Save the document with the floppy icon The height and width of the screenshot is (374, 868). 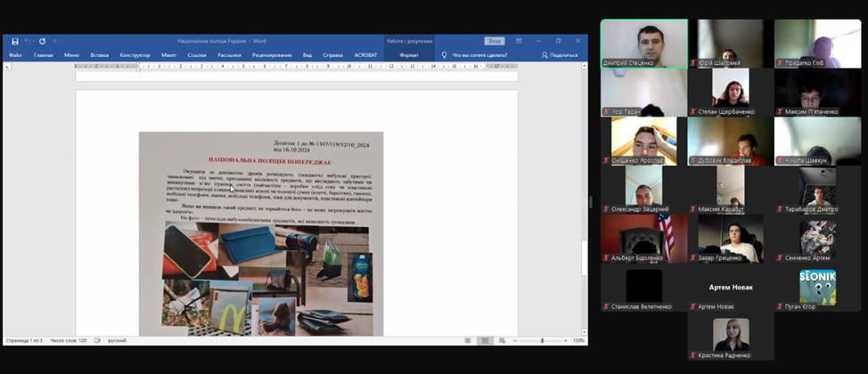pyautogui.click(x=15, y=41)
